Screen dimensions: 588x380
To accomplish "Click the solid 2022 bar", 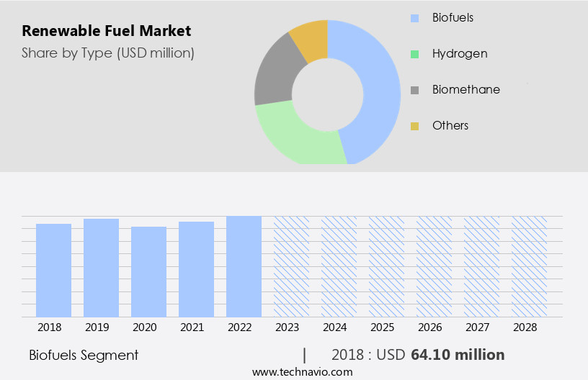I will click(x=244, y=266).
